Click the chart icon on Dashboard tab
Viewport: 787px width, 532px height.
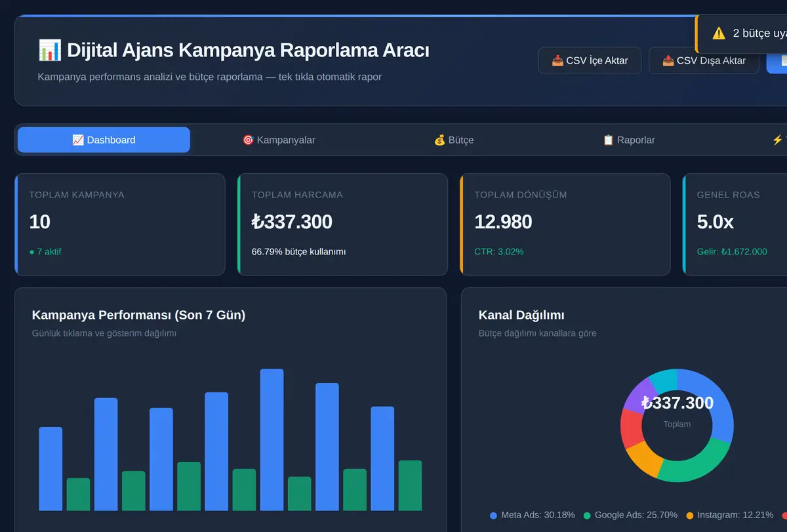click(78, 140)
